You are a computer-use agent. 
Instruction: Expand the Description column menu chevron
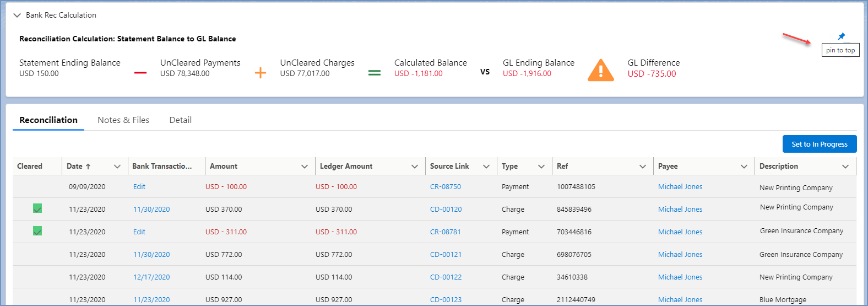(845, 167)
